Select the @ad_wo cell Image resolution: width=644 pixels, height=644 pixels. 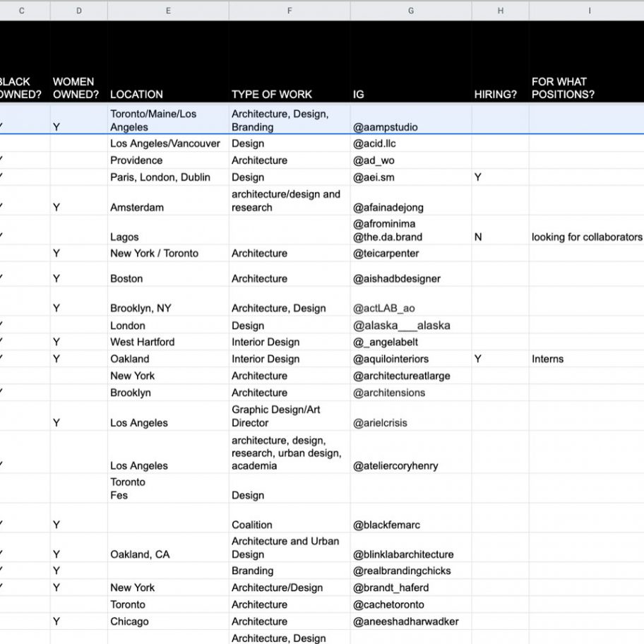[x=411, y=160]
